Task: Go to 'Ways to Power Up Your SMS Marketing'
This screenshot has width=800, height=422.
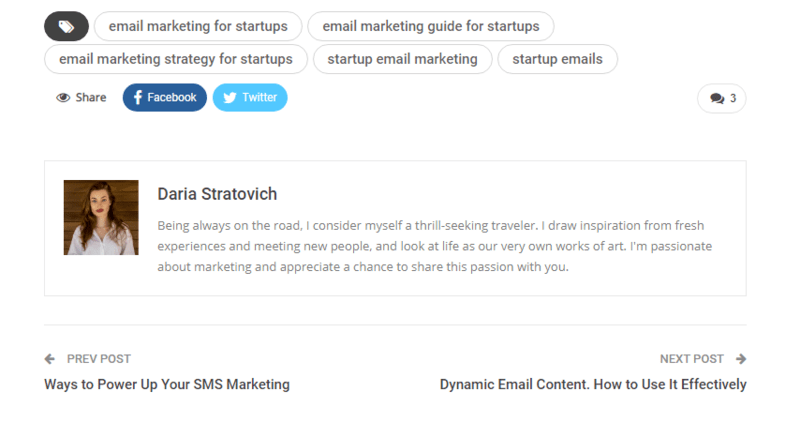Action: [x=167, y=384]
